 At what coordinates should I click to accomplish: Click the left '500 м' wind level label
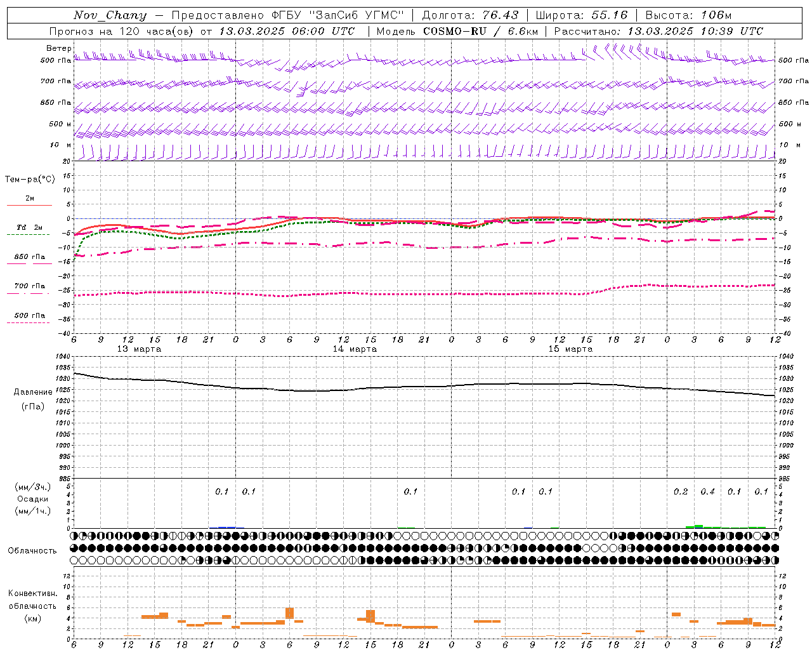(x=60, y=124)
